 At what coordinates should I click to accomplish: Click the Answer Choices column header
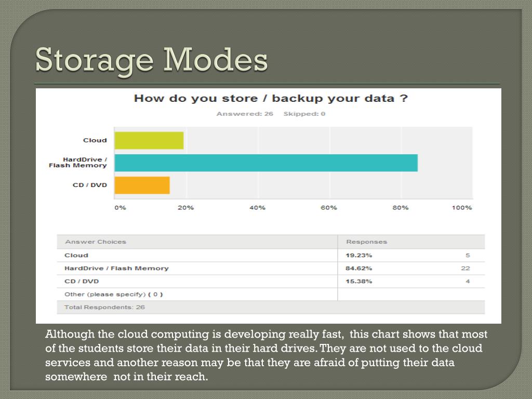(96, 242)
